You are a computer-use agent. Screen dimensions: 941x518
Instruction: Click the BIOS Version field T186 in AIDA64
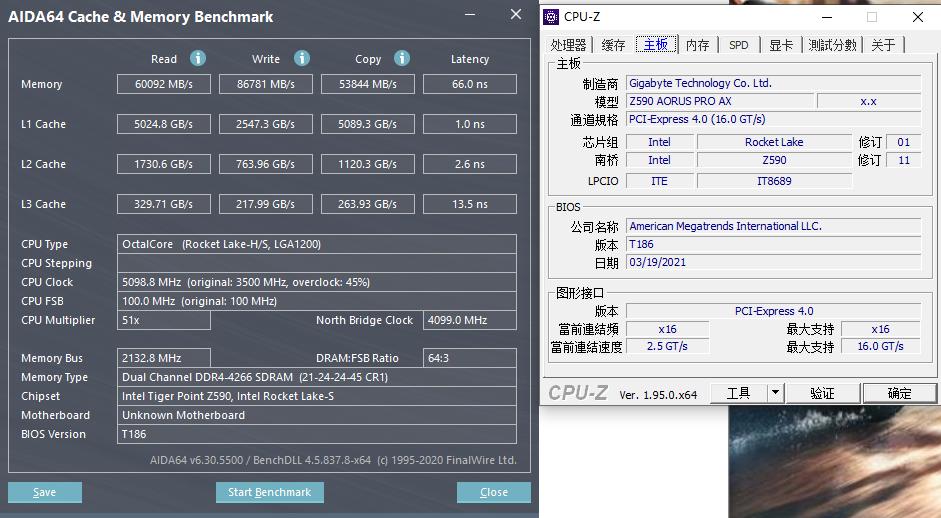point(317,434)
